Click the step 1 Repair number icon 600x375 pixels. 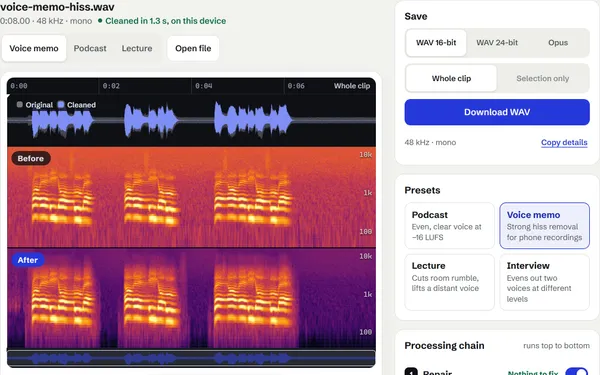pos(411,372)
